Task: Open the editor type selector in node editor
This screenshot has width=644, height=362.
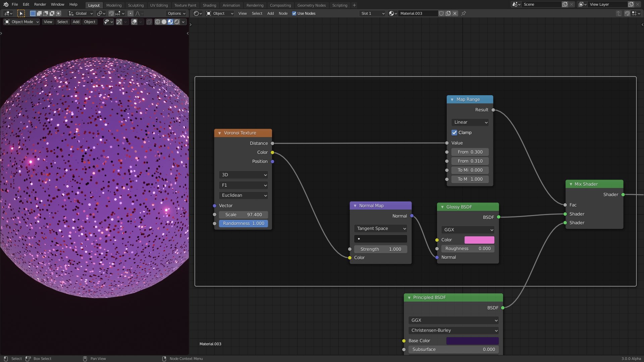Action: tap(197, 13)
